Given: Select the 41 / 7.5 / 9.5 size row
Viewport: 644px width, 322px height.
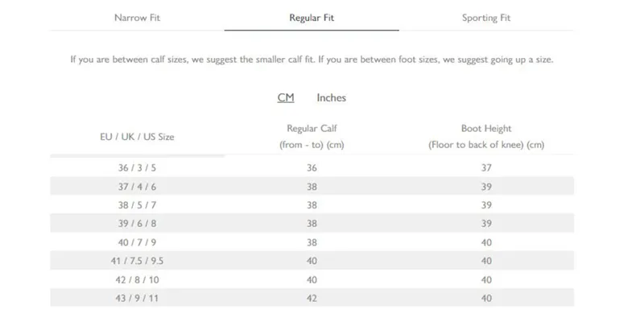Looking at the screenshot, I should tap(312, 261).
